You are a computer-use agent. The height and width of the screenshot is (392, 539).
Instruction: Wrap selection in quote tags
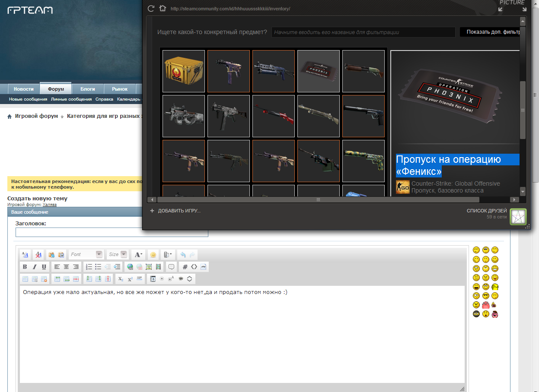click(171, 267)
